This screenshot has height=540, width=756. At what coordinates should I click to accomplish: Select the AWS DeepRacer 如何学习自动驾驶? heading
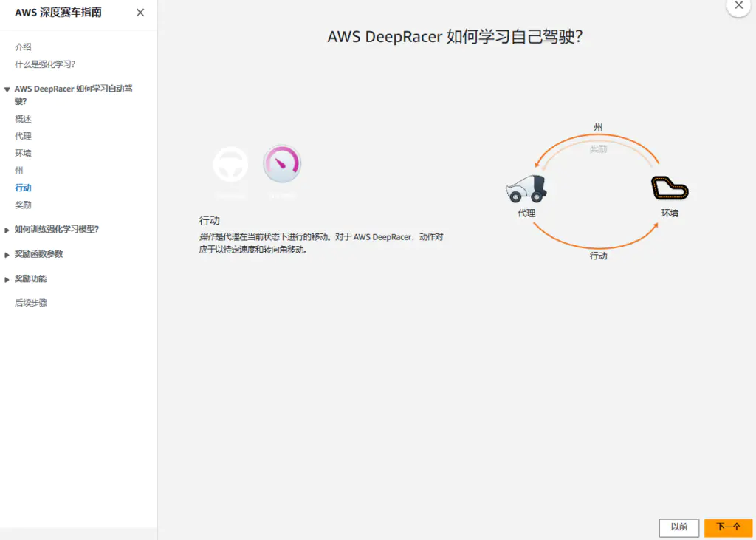pos(73,95)
